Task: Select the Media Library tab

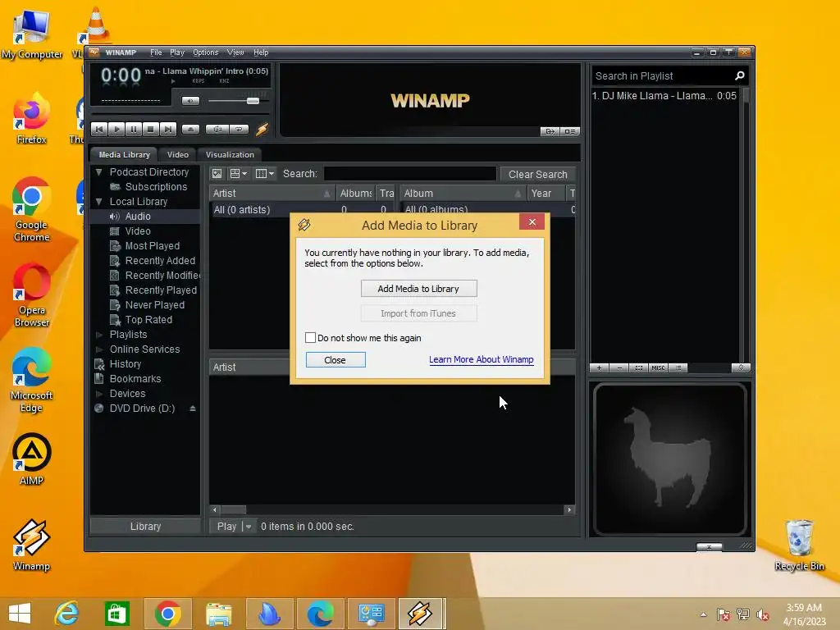Action: (x=125, y=155)
